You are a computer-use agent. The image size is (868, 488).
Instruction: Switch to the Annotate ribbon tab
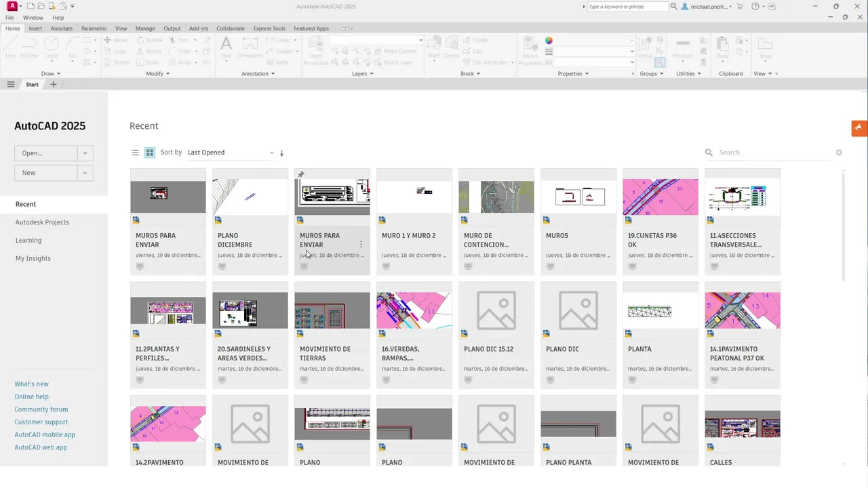pos(62,28)
